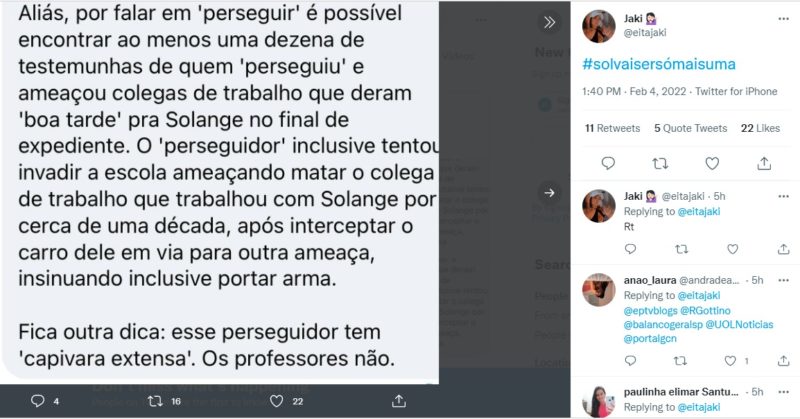Viewport: 800px width, 419px height.
Task: Open more options on Jaki's main tweet
Action: (784, 19)
